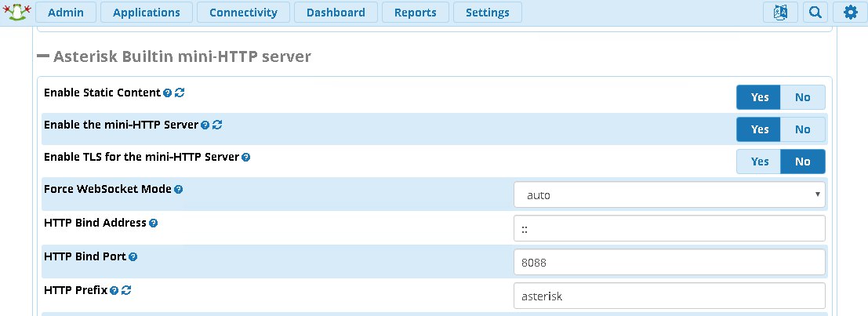Reset HTTP Prefix to default value
This screenshot has width=868, height=316.
coord(126,289)
